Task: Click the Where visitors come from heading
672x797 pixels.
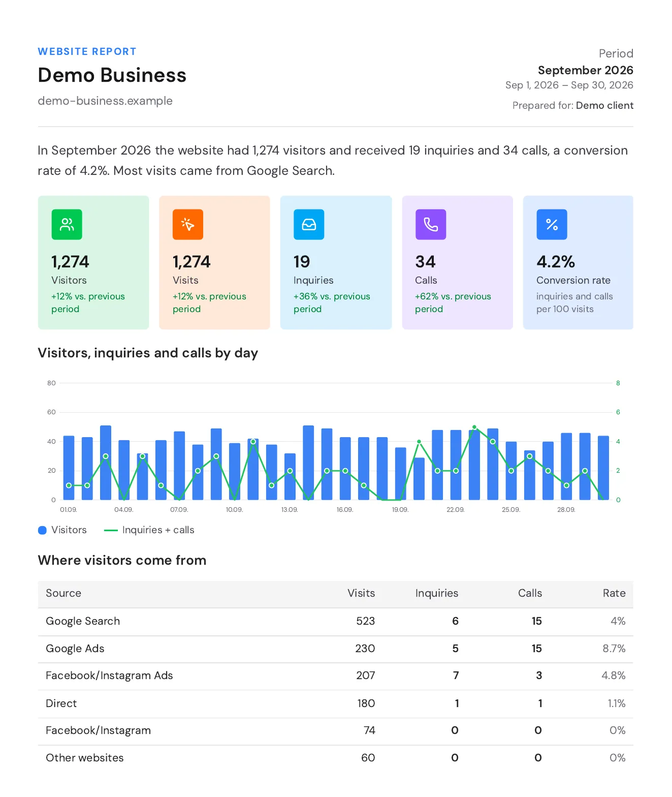Action: [x=122, y=560]
